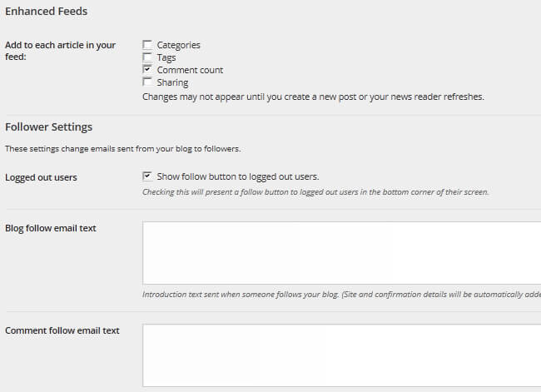Disable the logged out users follow button checkbox

point(147,176)
